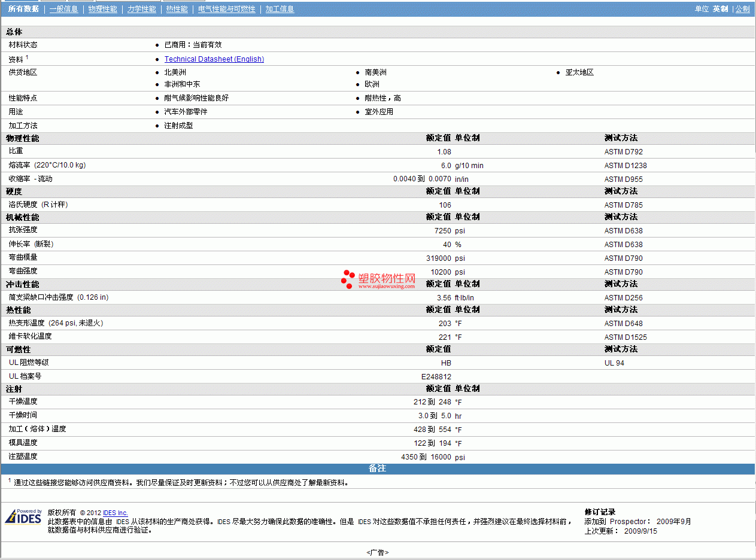
Task: Switch to the 一般信息 tab
Action: click(x=63, y=9)
